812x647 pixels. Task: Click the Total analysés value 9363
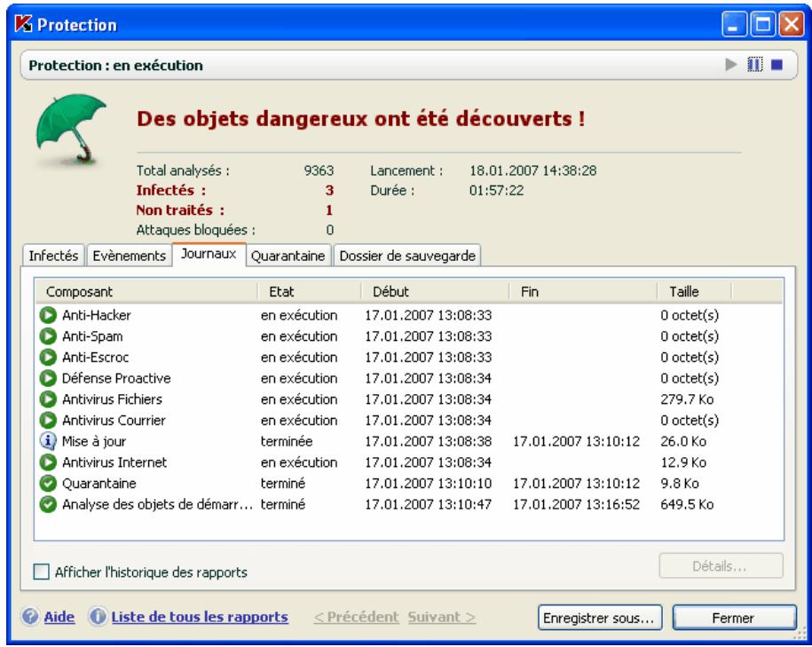(319, 170)
